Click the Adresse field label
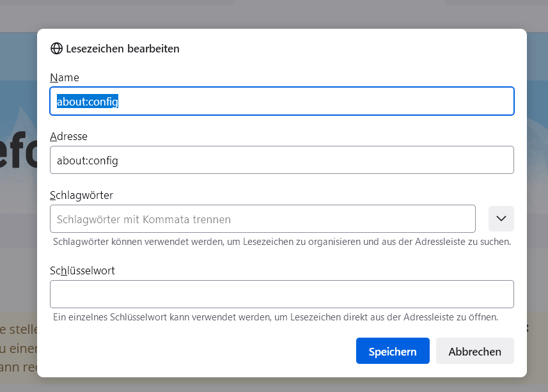The width and height of the screenshot is (548, 392). click(68, 136)
